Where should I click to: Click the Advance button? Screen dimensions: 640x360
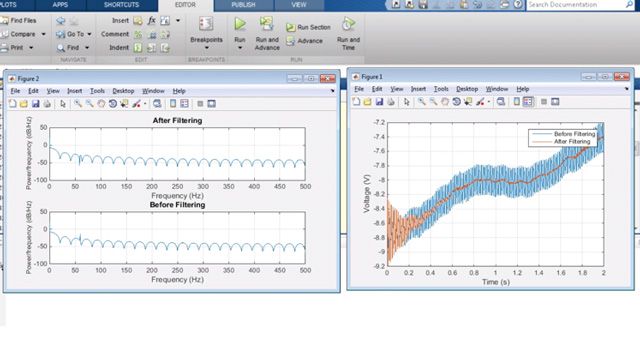(304, 41)
